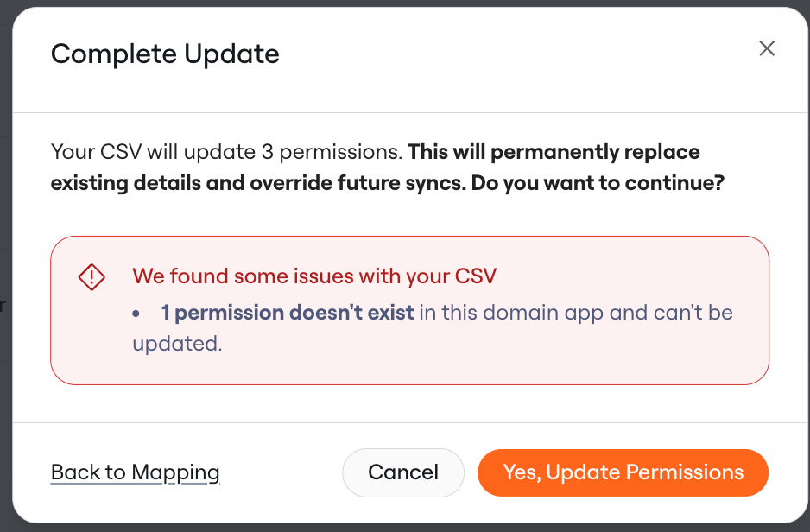Image resolution: width=810 pixels, height=532 pixels.
Task: Click the 'existing details and override future syncs' text
Action: click(258, 183)
